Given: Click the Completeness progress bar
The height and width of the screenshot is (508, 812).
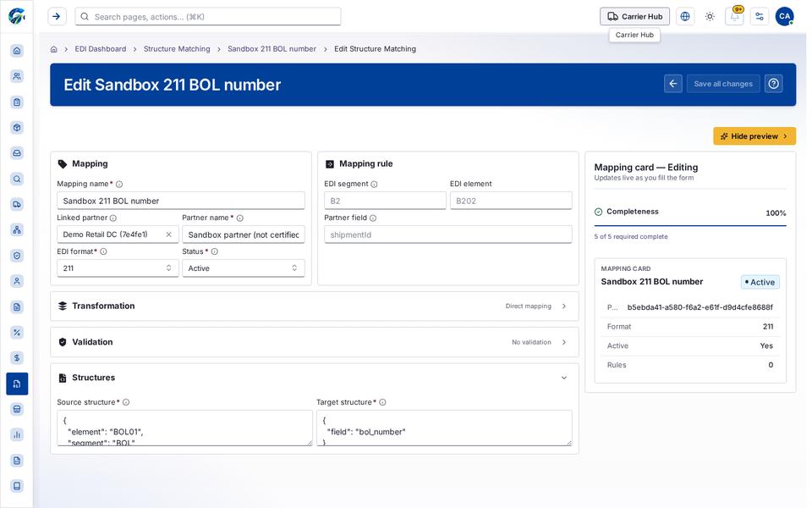Looking at the screenshot, I should pos(690,226).
